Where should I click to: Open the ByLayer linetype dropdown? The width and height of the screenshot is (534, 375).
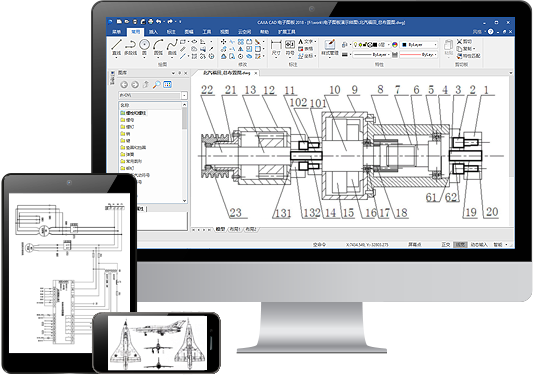[x=371, y=54]
